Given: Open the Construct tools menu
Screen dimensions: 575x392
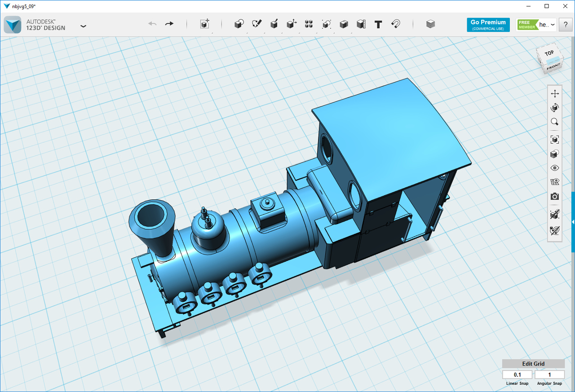Looking at the screenshot, I should pyautogui.click(x=274, y=24).
